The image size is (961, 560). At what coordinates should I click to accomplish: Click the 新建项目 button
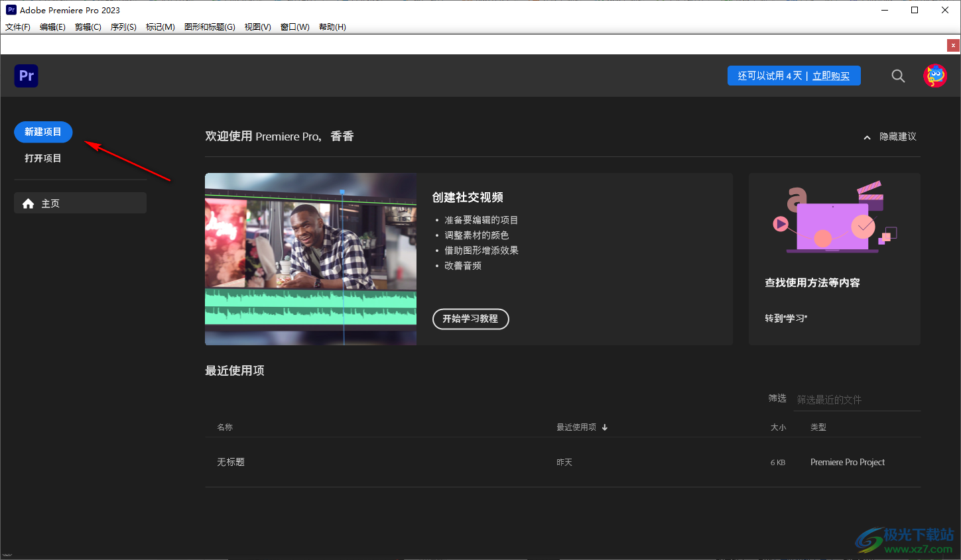click(43, 132)
